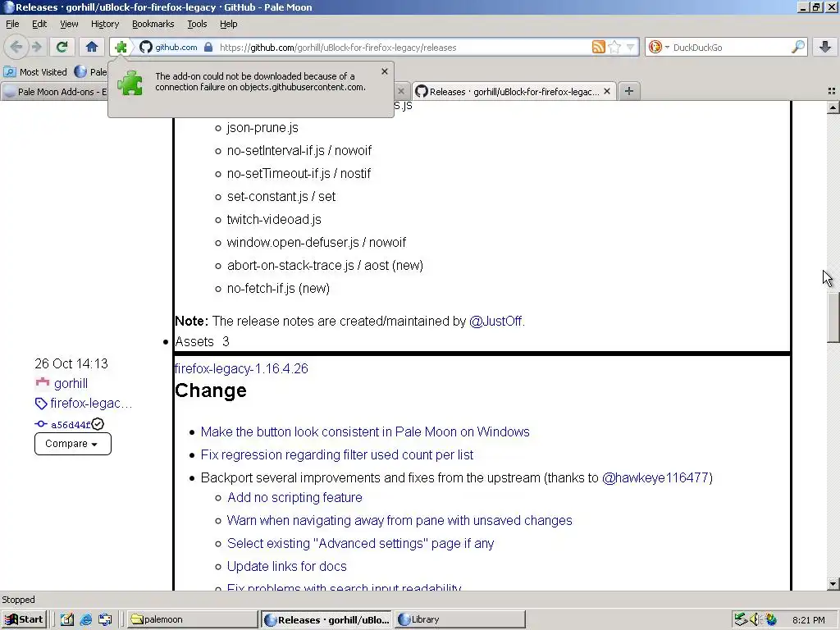Image resolution: width=840 pixels, height=630 pixels.
Task: Click the firefox-legac… tag link
Action: click(91, 404)
